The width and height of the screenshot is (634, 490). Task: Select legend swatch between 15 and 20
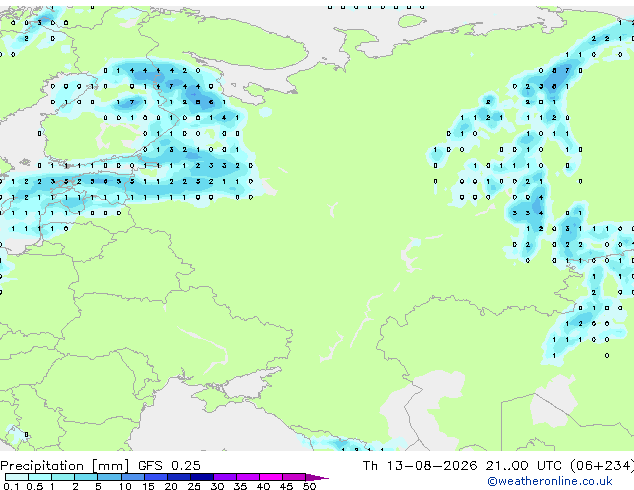click(x=156, y=477)
